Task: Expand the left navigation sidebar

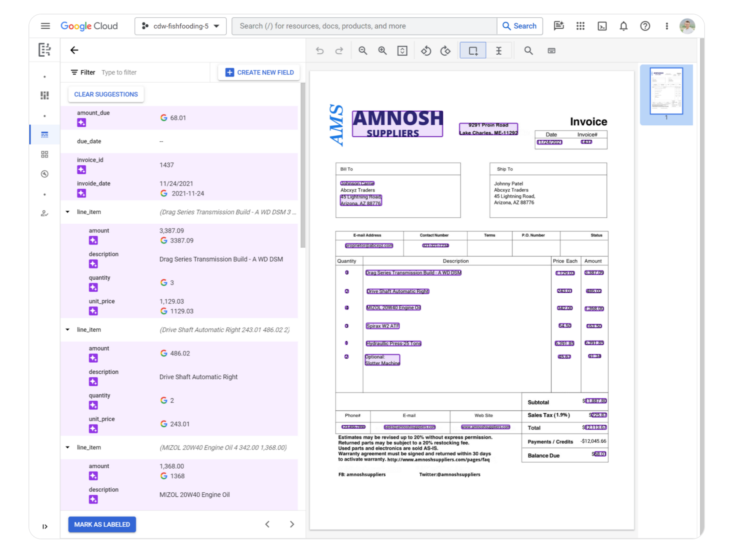Action: [x=45, y=526]
